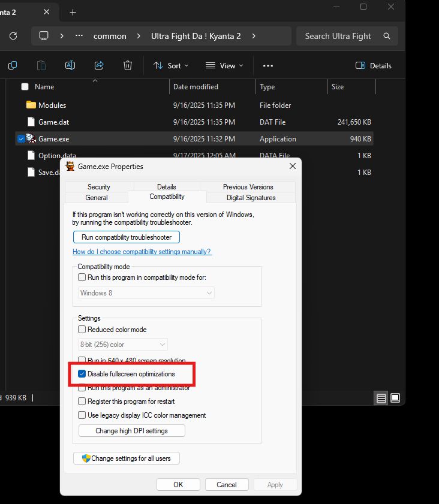
Task: Click Cancel in Properties dialog
Action: [227, 484]
